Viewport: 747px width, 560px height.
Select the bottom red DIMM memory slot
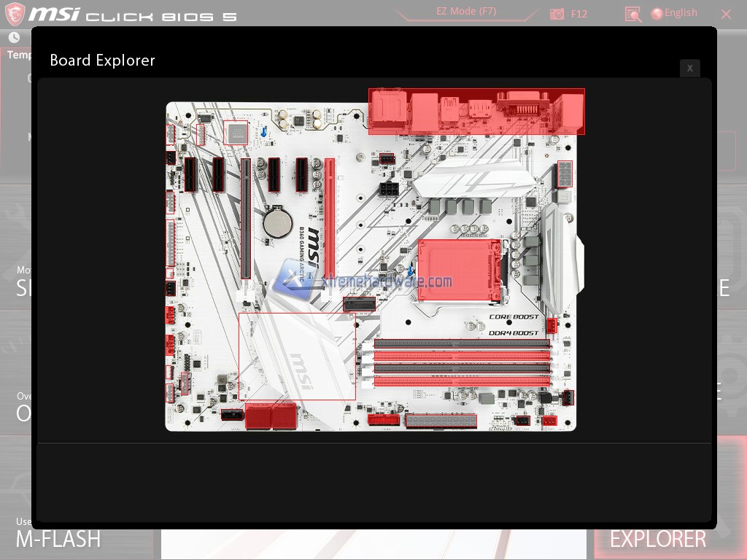pos(462,381)
